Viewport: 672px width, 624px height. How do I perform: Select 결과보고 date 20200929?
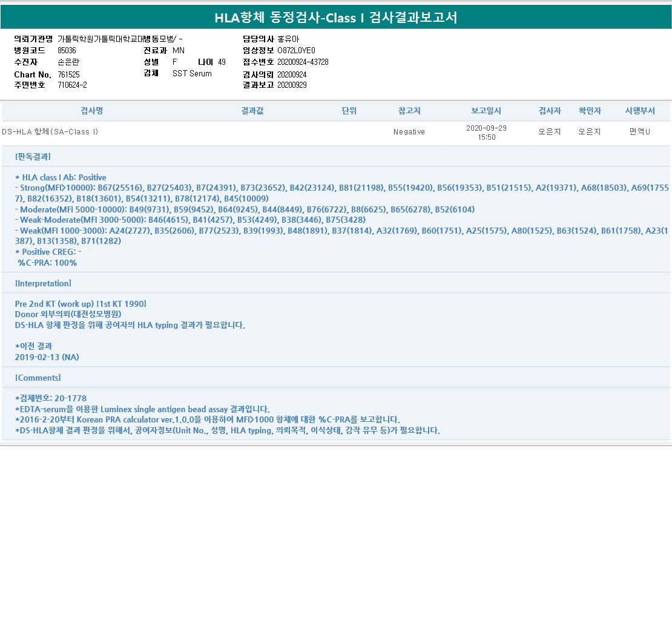point(292,85)
